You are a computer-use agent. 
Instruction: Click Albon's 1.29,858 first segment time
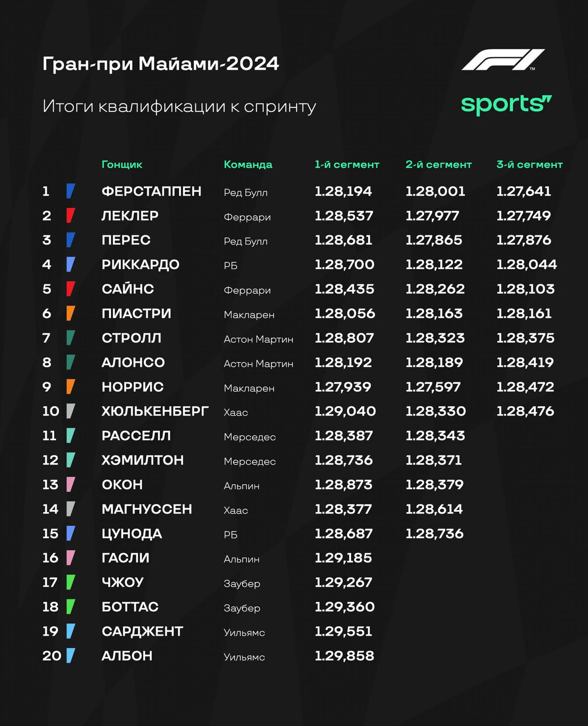pos(344,656)
